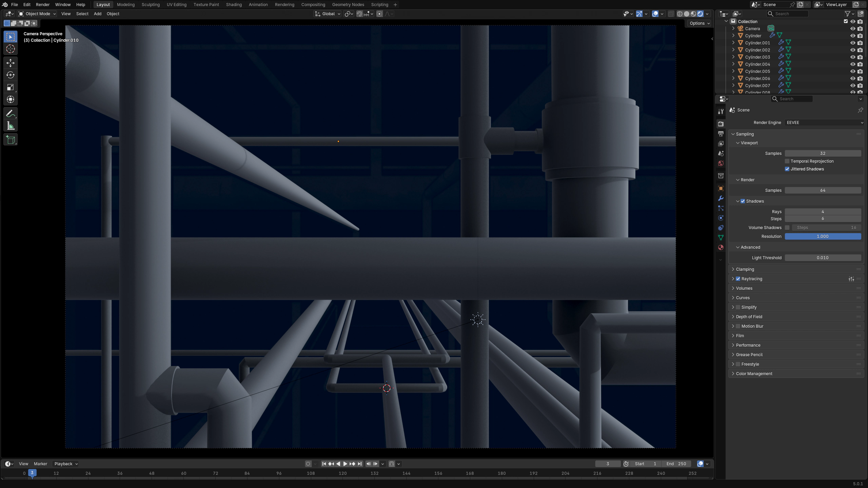Open the Render Engine dropdown
The image size is (868, 488).
point(824,123)
